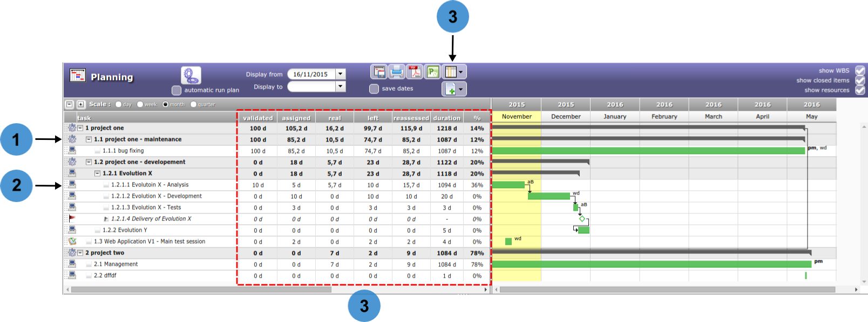This screenshot has width=868, height=322.
Task: Select the day scale radio button
Action: pyautogui.click(x=118, y=104)
